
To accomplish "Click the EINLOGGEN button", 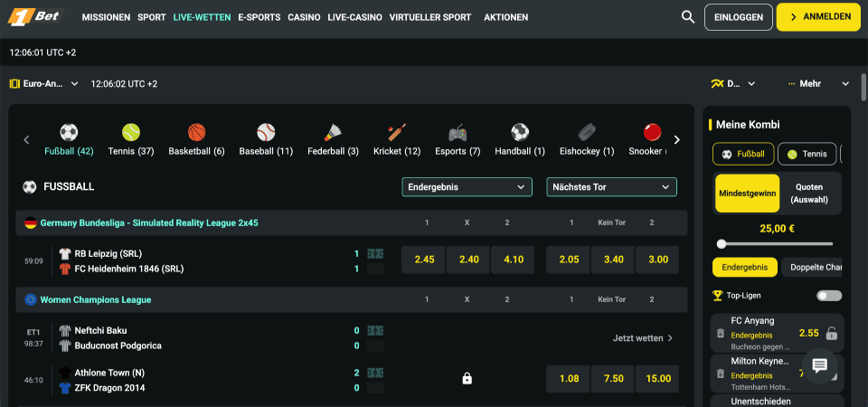I will pyautogui.click(x=739, y=17).
